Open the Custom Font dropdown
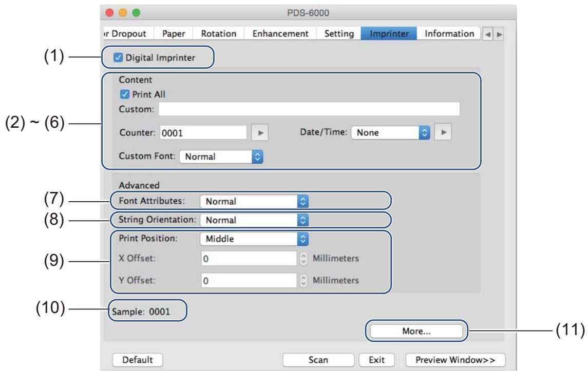588x371 pixels. tap(221, 157)
